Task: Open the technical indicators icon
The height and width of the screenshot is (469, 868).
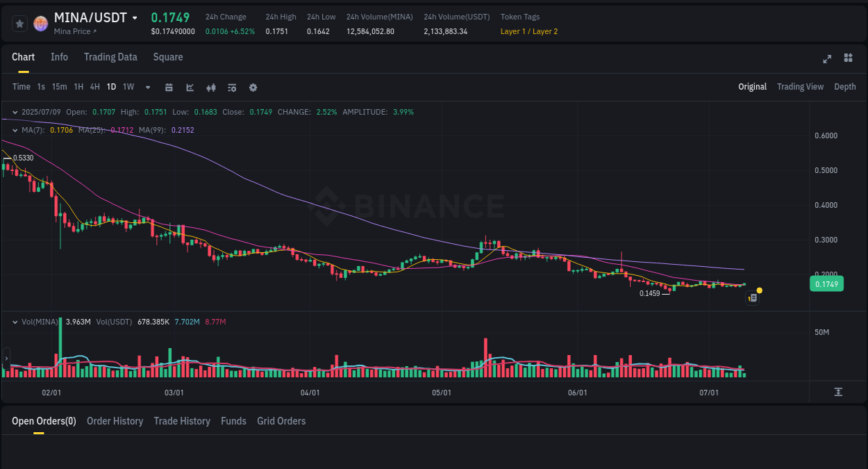Action: tap(210, 87)
